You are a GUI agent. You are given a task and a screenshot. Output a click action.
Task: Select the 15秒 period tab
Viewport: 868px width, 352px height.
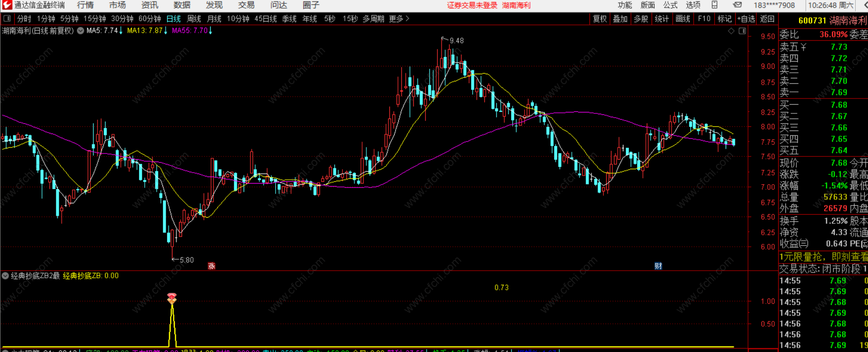350,19
